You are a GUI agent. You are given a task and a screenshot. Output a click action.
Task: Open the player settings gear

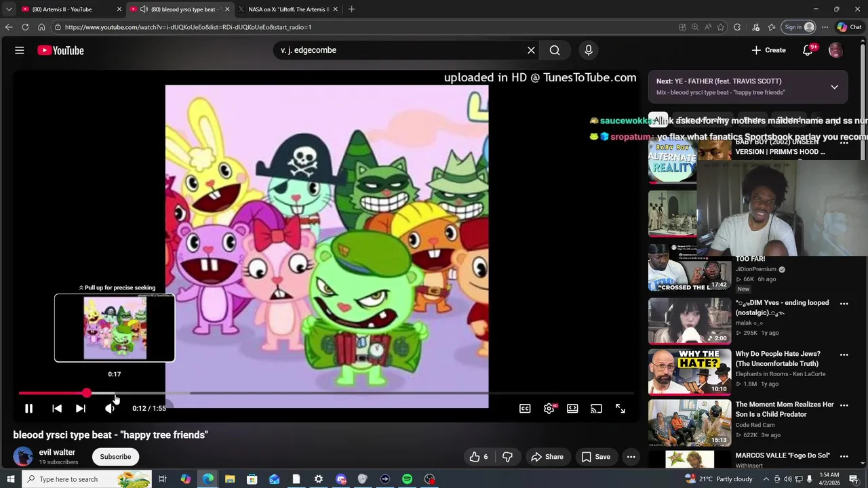(549, 409)
